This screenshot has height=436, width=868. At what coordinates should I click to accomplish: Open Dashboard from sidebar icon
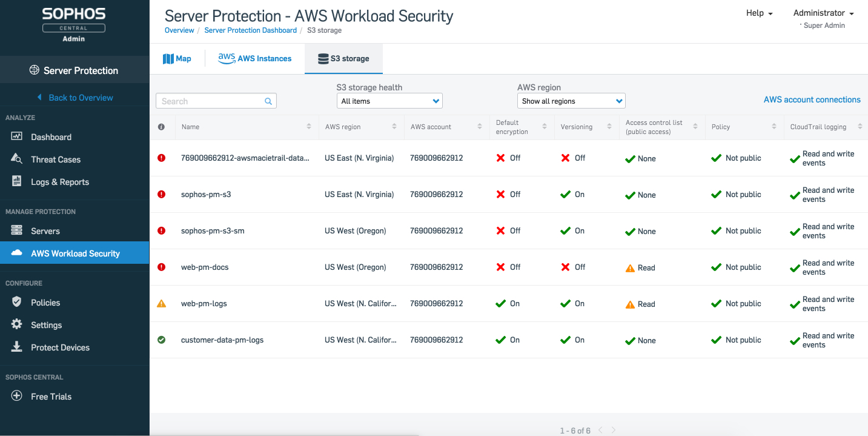[x=17, y=136]
